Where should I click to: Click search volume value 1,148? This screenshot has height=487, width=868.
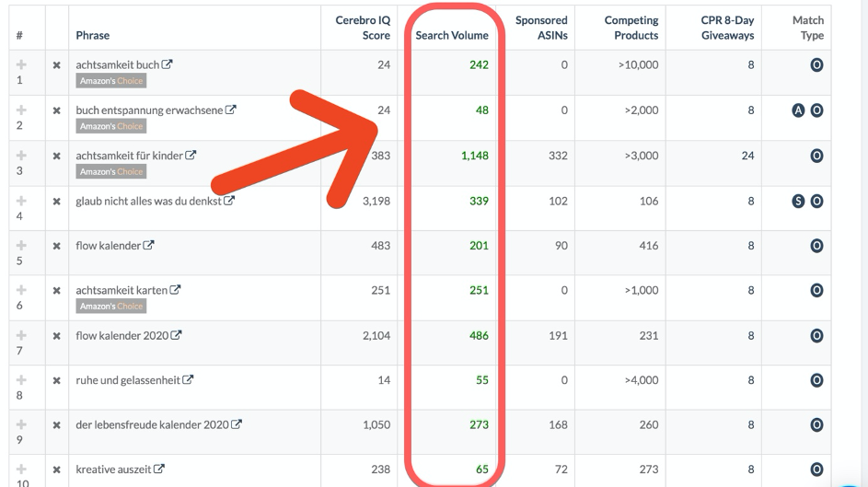475,156
